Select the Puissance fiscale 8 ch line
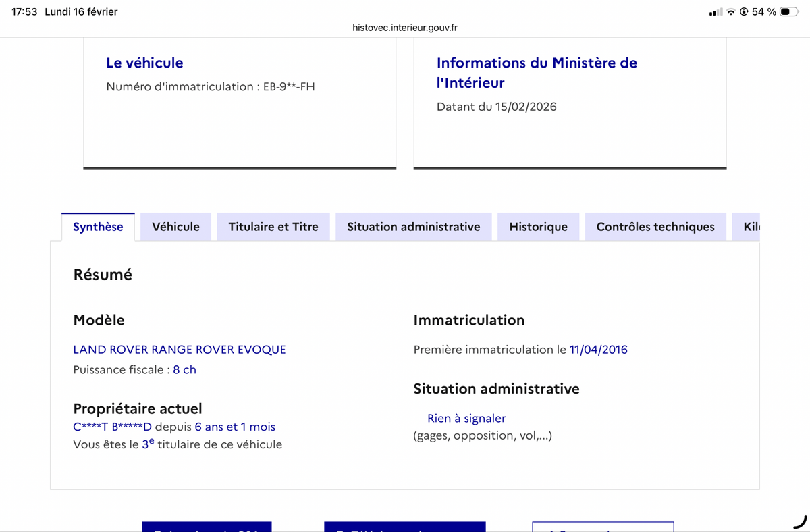This screenshot has width=810, height=532. 134,370
